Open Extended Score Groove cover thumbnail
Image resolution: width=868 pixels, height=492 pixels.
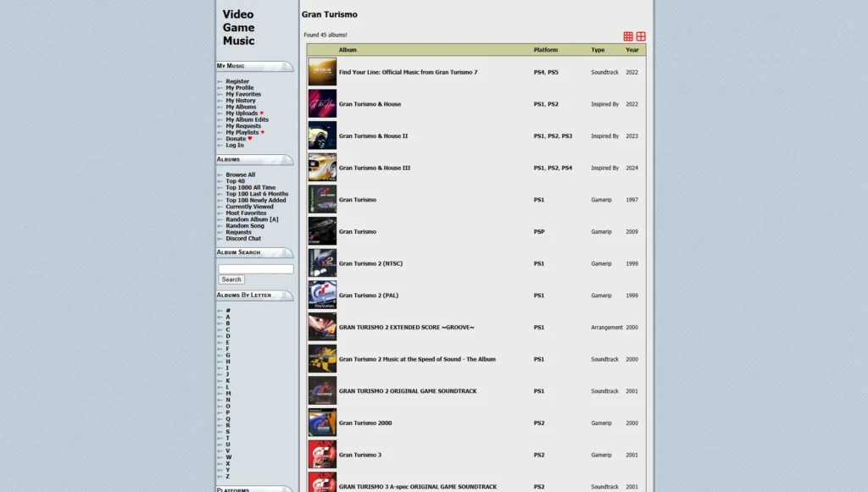[x=322, y=327]
